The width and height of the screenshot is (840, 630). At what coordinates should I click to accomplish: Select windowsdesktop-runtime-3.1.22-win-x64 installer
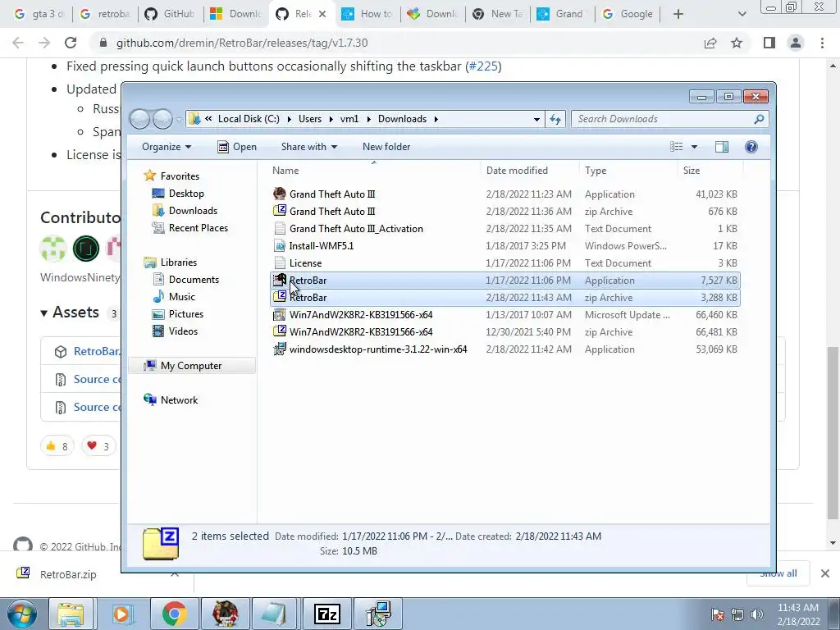(504, 349)
